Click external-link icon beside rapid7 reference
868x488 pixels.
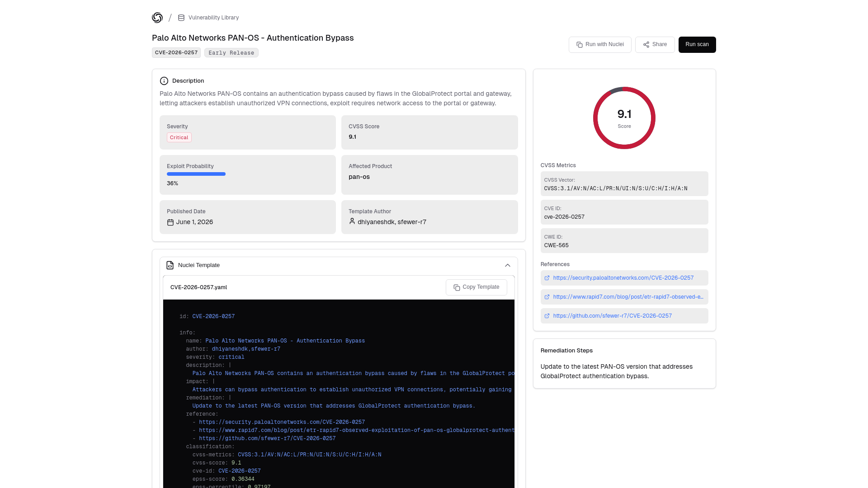(547, 297)
